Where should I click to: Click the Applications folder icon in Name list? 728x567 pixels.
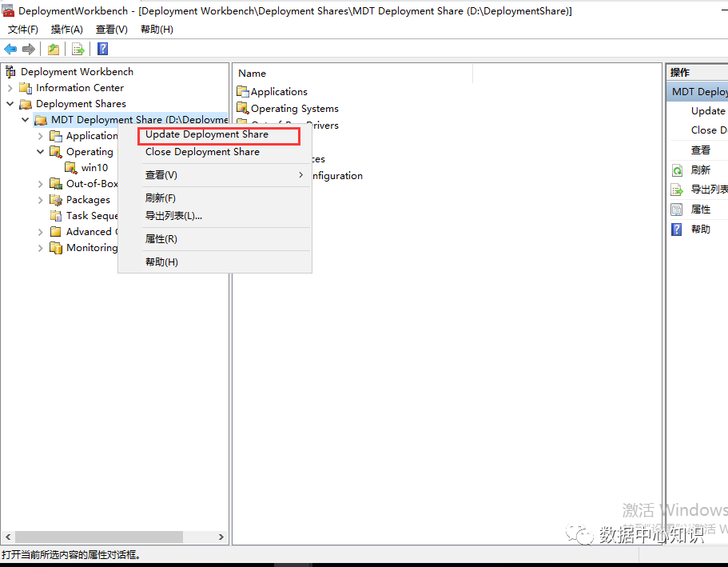pos(243,91)
